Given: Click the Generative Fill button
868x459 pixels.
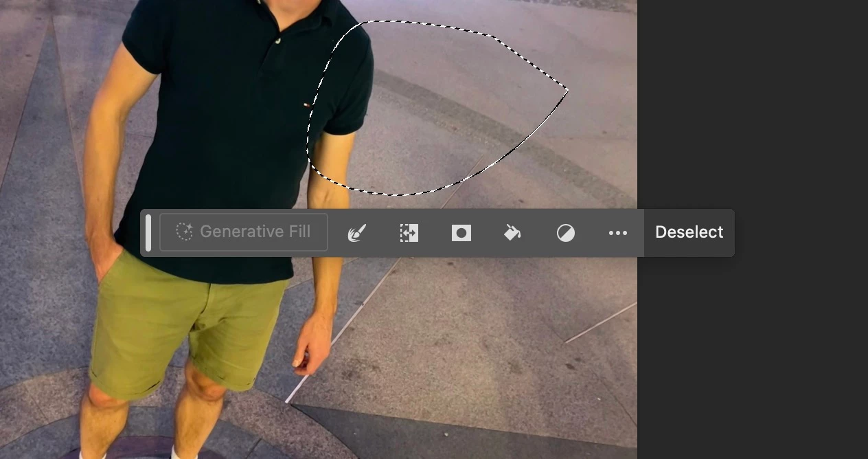Looking at the screenshot, I should 244,232.
